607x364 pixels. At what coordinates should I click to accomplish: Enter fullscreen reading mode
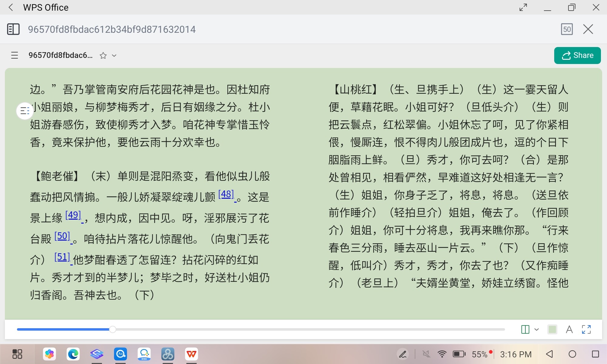coord(586,329)
